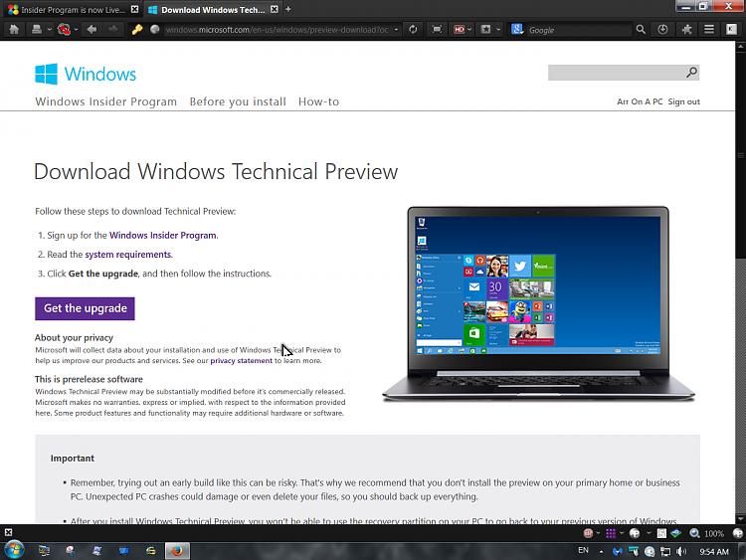This screenshot has width=746, height=560.
Task: Open the browser hamburger menu
Action: pyautogui.click(x=709, y=30)
